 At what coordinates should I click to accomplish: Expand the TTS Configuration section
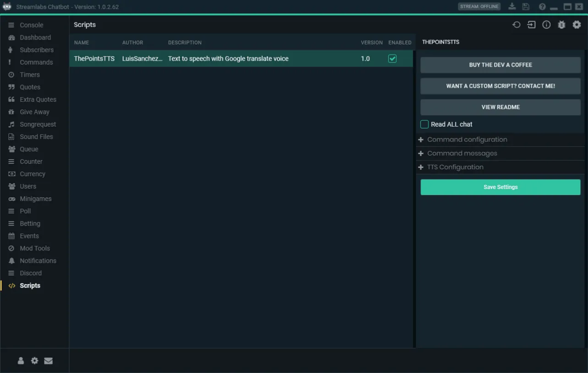[500, 167]
